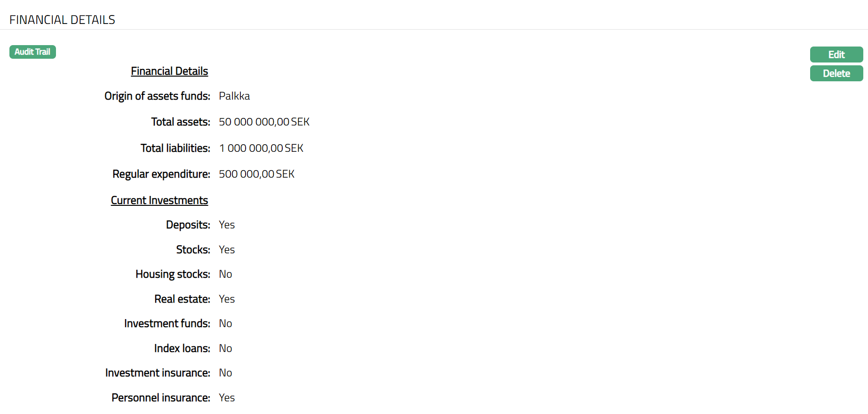Click the Investment funds label
Screen dimensions: 868x414
point(167,323)
